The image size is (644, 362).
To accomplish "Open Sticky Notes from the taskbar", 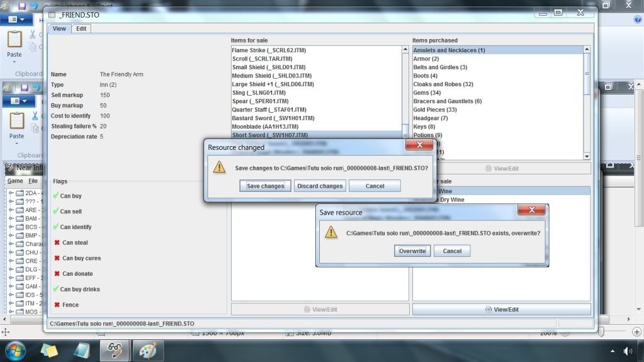I will tap(82, 349).
